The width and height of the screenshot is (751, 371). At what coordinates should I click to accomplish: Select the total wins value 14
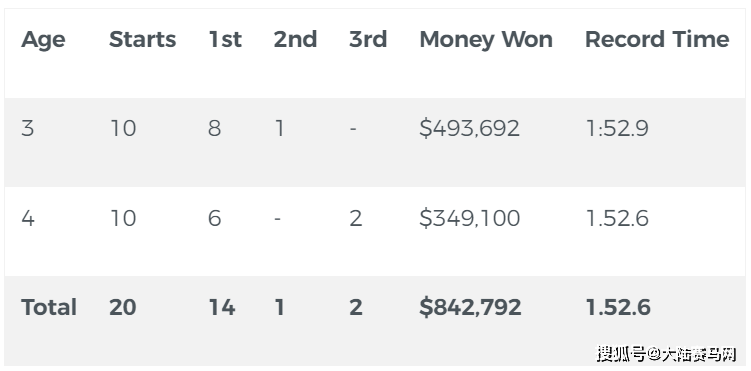point(222,307)
